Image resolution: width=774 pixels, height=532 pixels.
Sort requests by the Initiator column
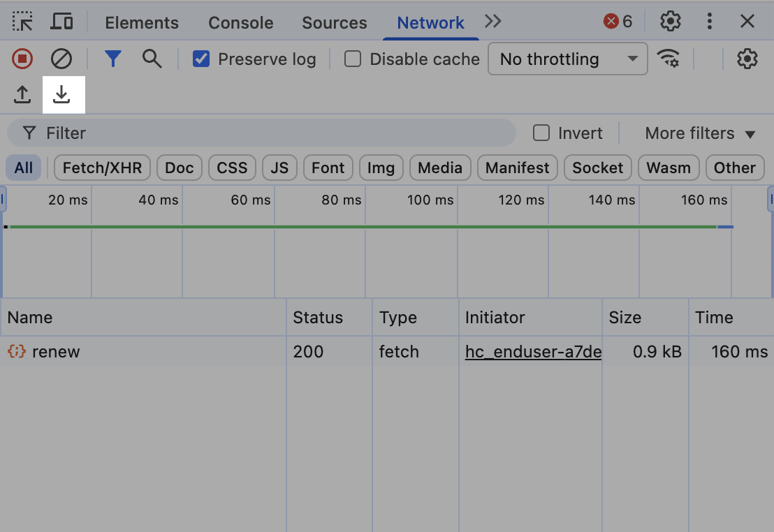[x=531, y=318]
